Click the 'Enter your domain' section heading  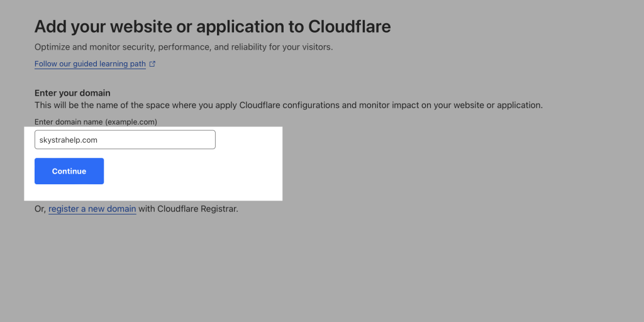tap(72, 93)
